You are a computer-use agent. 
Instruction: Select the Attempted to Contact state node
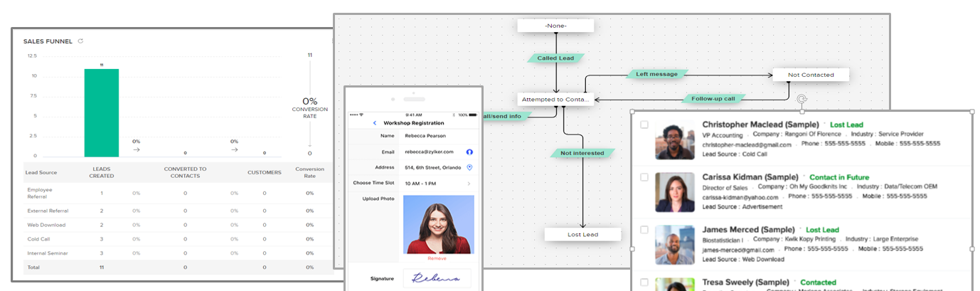coord(555,100)
